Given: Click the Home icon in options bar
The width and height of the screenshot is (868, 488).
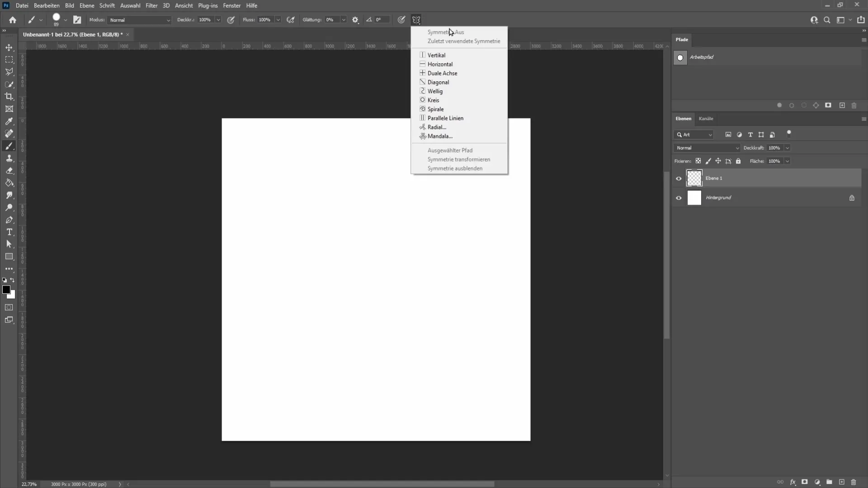Looking at the screenshot, I should pos(13,20).
